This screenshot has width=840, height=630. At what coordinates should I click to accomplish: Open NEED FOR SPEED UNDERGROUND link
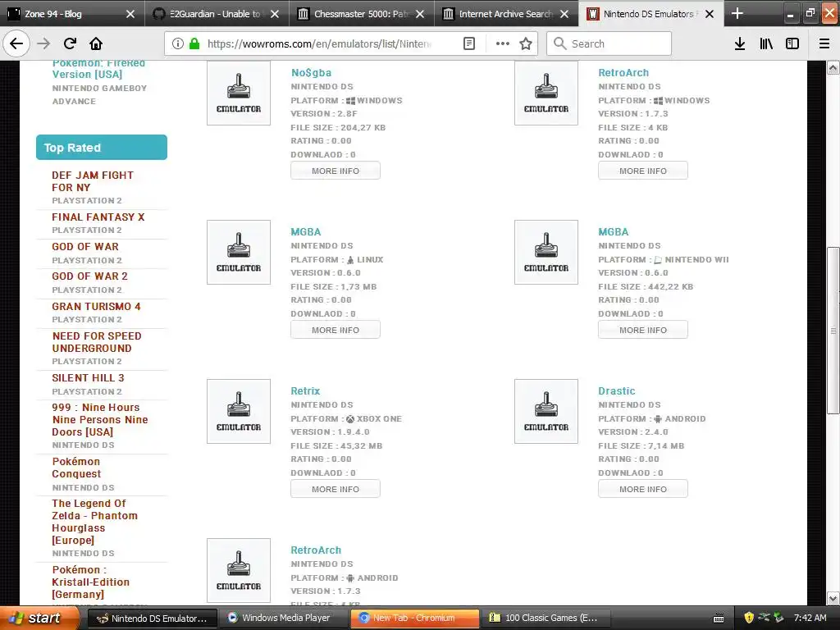click(97, 342)
